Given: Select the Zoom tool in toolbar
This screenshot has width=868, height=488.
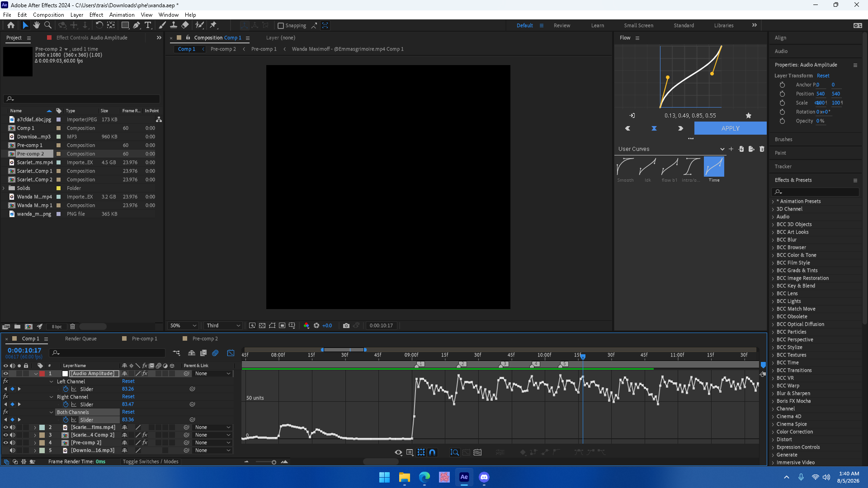Looking at the screenshot, I should tap(48, 25).
